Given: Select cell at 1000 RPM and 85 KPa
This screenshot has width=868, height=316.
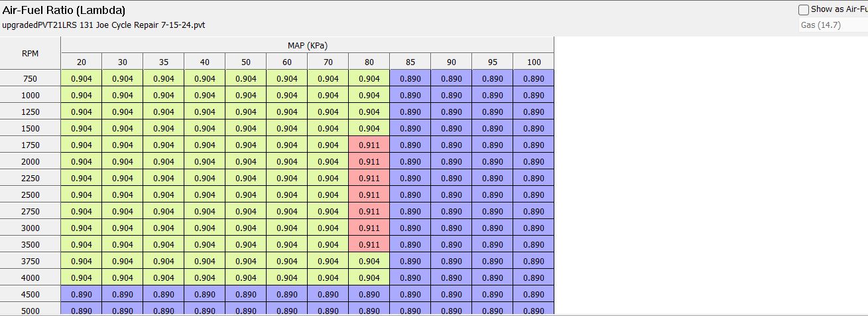Looking at the screenshot, I should coord(410,95).
